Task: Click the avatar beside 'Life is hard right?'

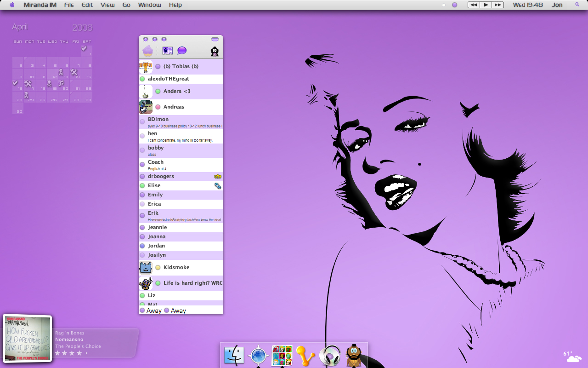Action: coord(146,283)
